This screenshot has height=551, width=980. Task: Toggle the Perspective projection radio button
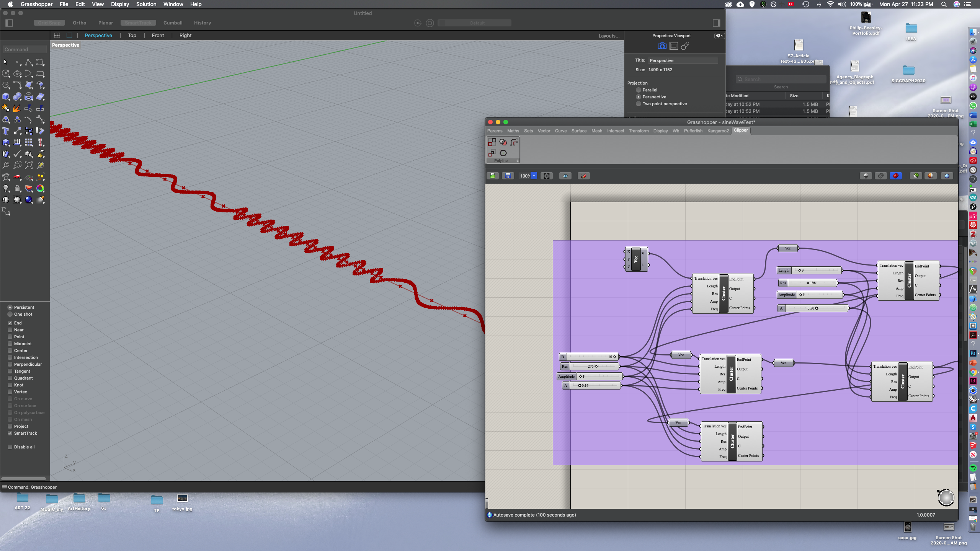coord(637,96)
